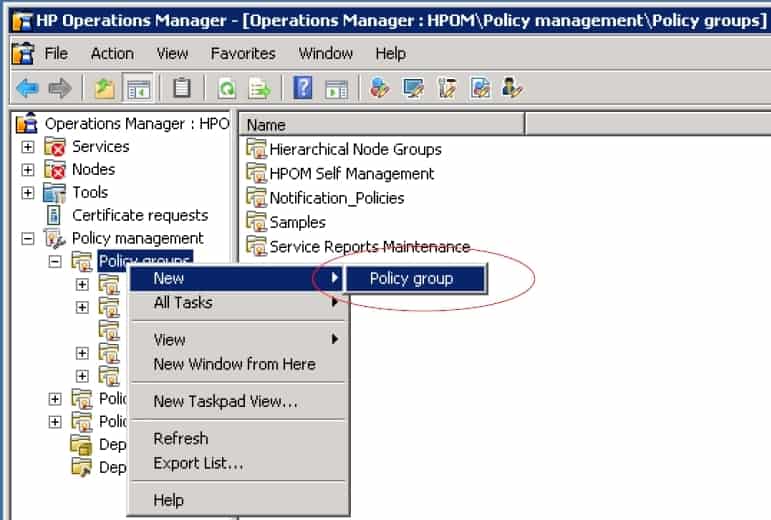Screen dimensions: 771x520
Task: Open the View menu in menu bar
Action: tap(172, 54)
